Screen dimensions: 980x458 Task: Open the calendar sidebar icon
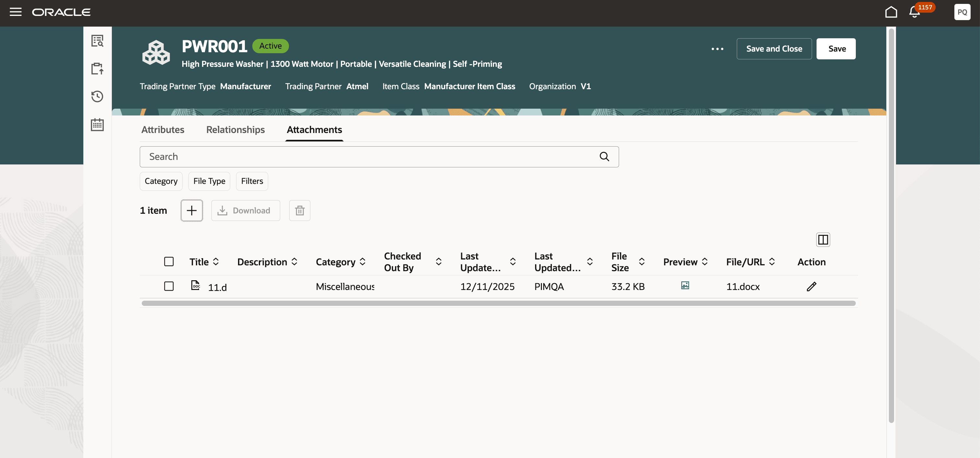[97, 125]
